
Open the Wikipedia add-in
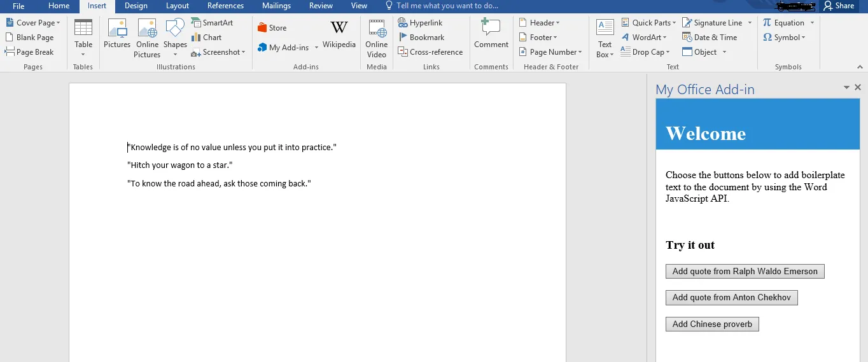339,34
